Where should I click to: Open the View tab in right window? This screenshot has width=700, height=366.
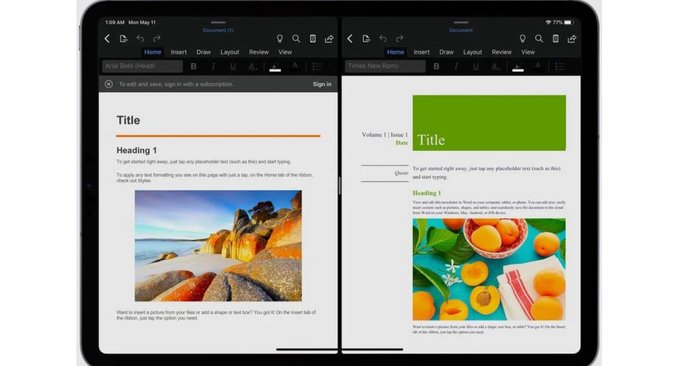coord(528,52)
